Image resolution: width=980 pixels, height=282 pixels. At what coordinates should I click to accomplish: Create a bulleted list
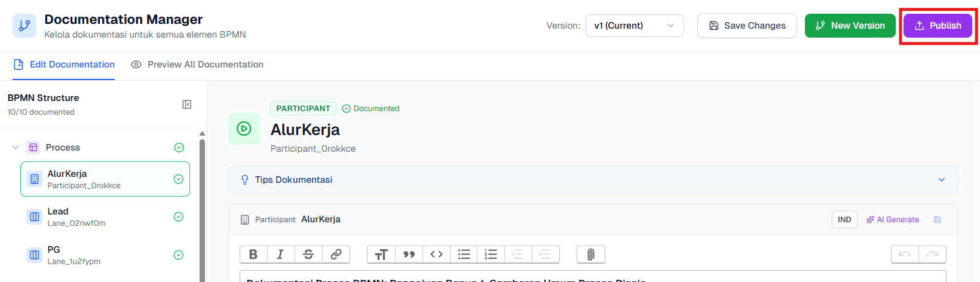(464, 255)
